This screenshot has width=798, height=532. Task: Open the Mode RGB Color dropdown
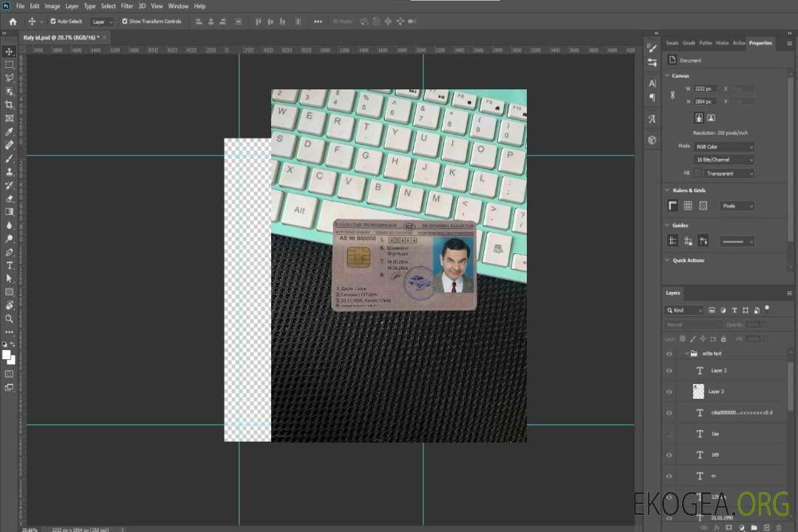723,146
